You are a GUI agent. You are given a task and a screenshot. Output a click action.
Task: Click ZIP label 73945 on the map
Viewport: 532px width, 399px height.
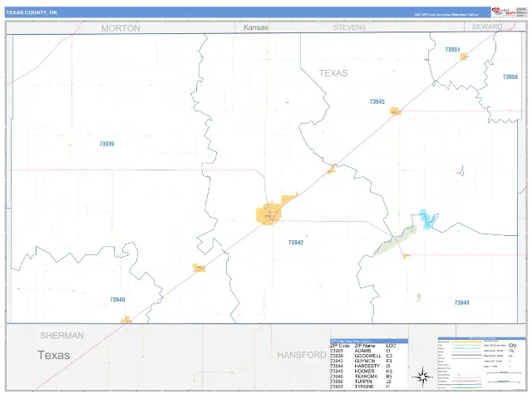[x=377, y=101]
